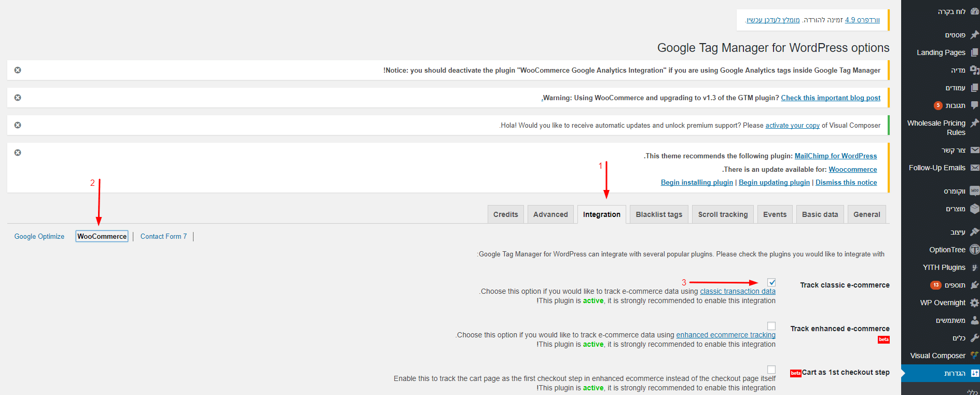Open the Credits tab

click(x=506, y=214)
